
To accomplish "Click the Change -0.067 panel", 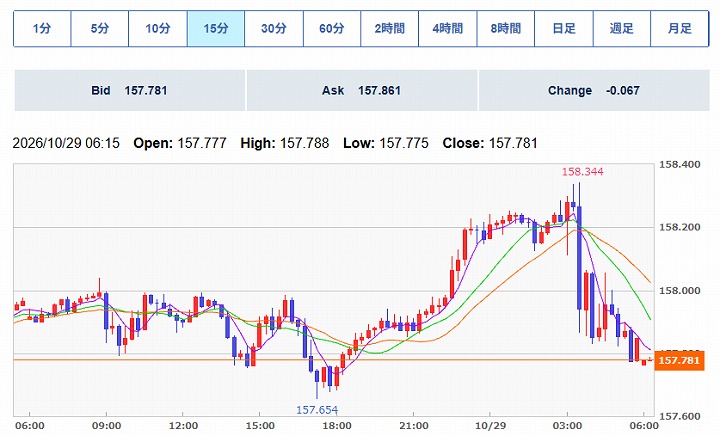I will pos(594,90).
